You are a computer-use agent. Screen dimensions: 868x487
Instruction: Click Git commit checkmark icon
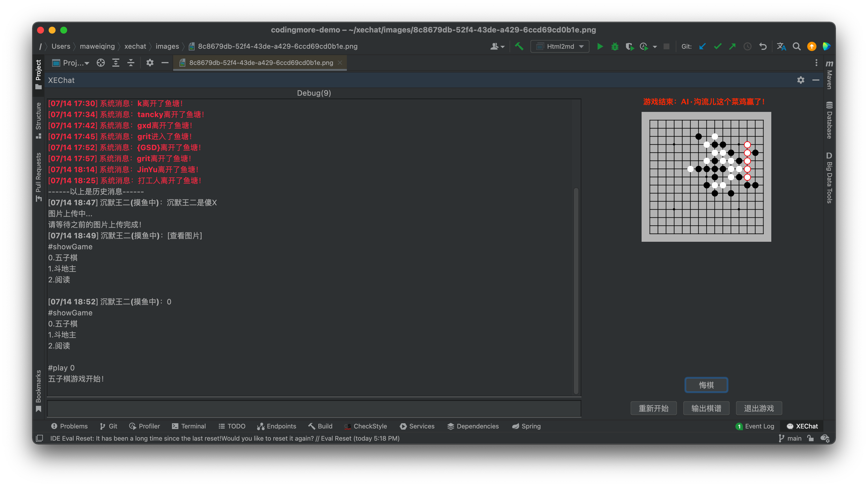(x=717, y=47)
